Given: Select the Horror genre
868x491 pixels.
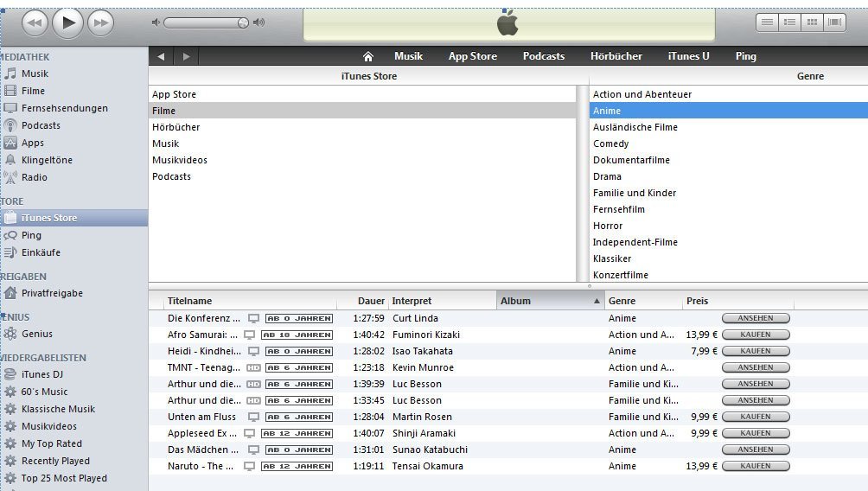Looking at the screenshot, I should pyautogui.click(x=608, y=226).
